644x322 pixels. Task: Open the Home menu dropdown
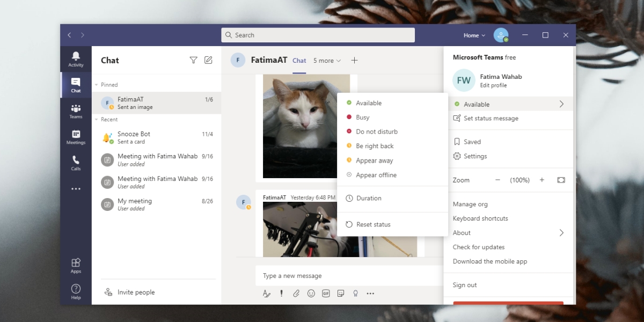[473, 35]
